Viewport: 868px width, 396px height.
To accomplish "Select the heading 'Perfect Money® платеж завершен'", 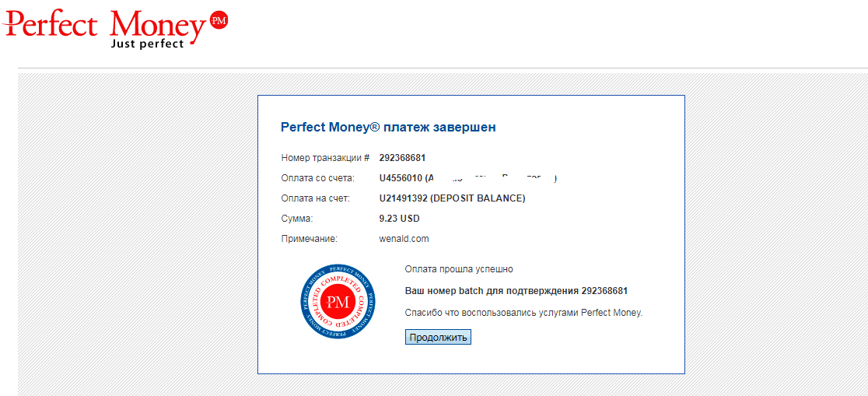I will click(388, 128).
